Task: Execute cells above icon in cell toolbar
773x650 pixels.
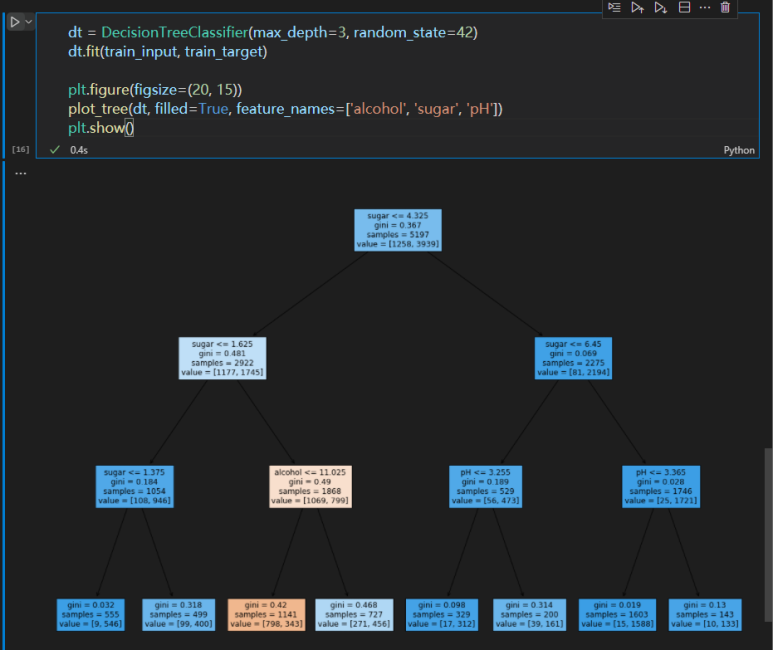Action: [637, 7]
